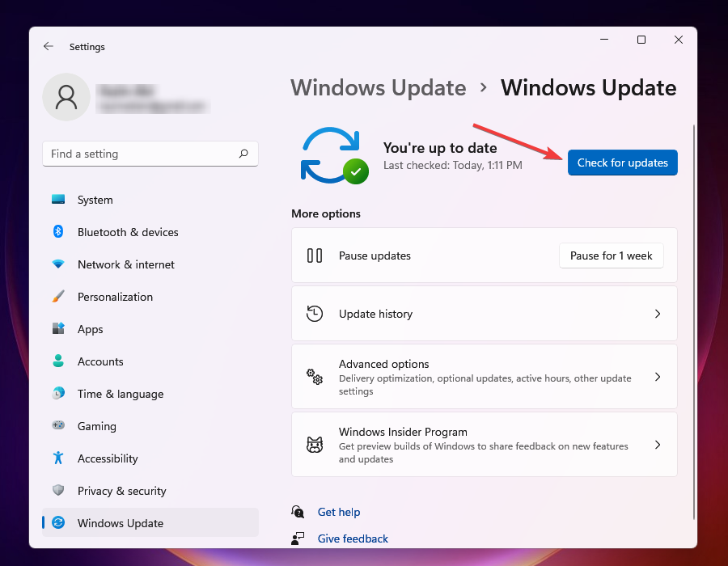
Task: Open Accessibility settings category
Action: tap(150, 458)
